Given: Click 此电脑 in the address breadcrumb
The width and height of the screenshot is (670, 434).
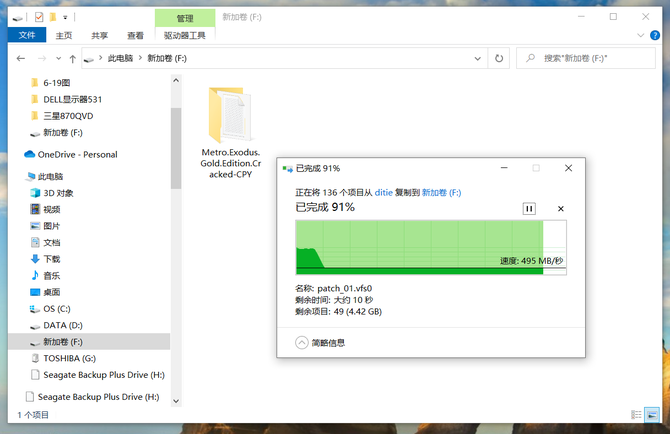Looking at the screenshot, I should click(120, 58).
